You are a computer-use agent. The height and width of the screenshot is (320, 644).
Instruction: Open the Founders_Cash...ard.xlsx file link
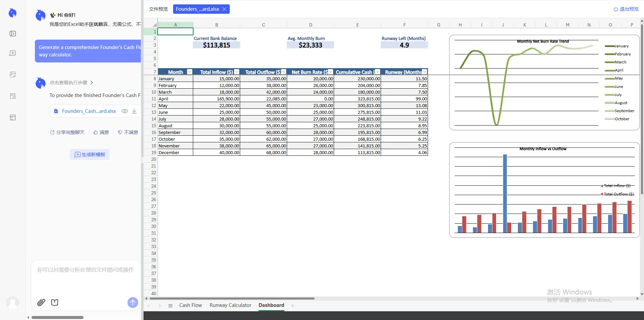pyautogui.click(x=89, y=111)
